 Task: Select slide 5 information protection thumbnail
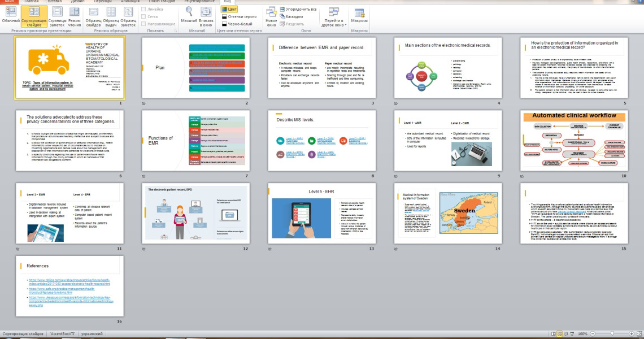[574, 68]
